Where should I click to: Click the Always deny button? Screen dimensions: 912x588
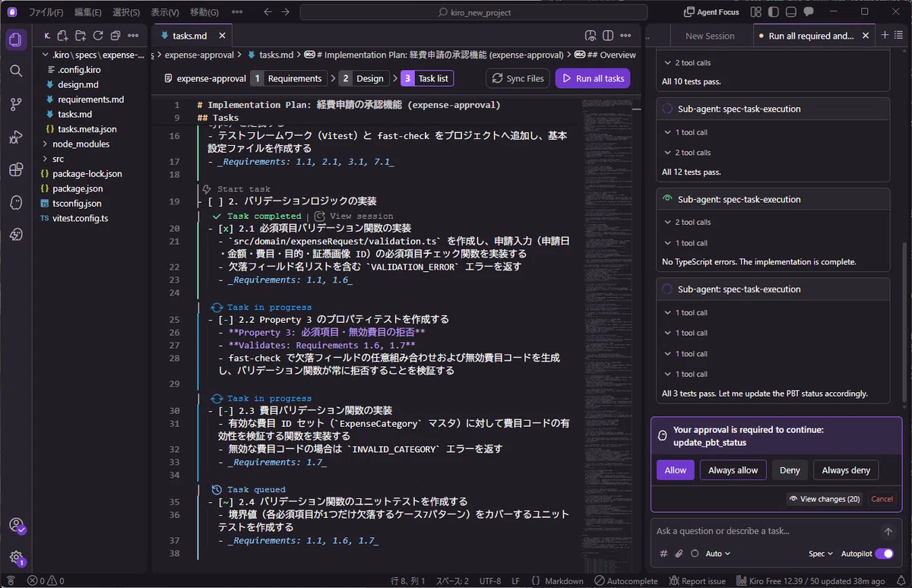click(846, 470)
